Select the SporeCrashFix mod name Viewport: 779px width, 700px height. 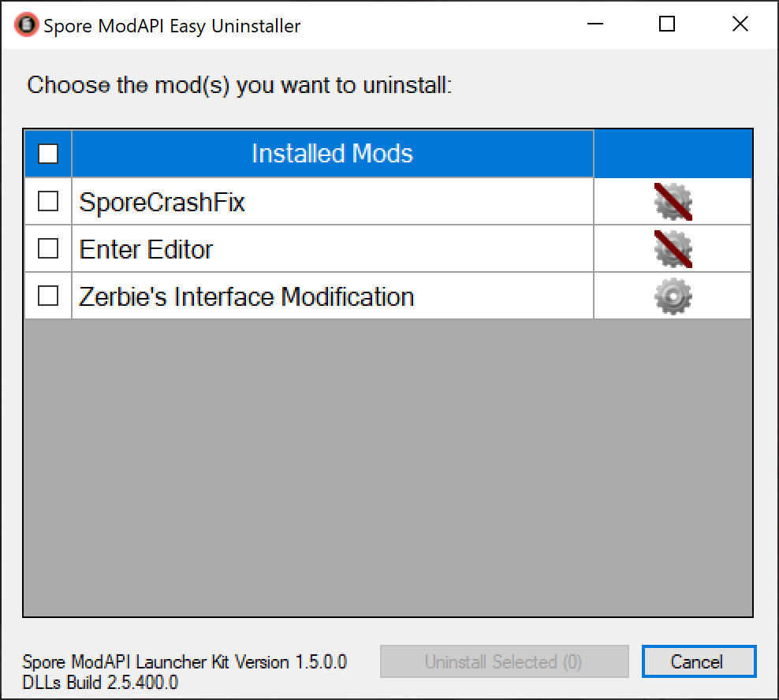162,202
